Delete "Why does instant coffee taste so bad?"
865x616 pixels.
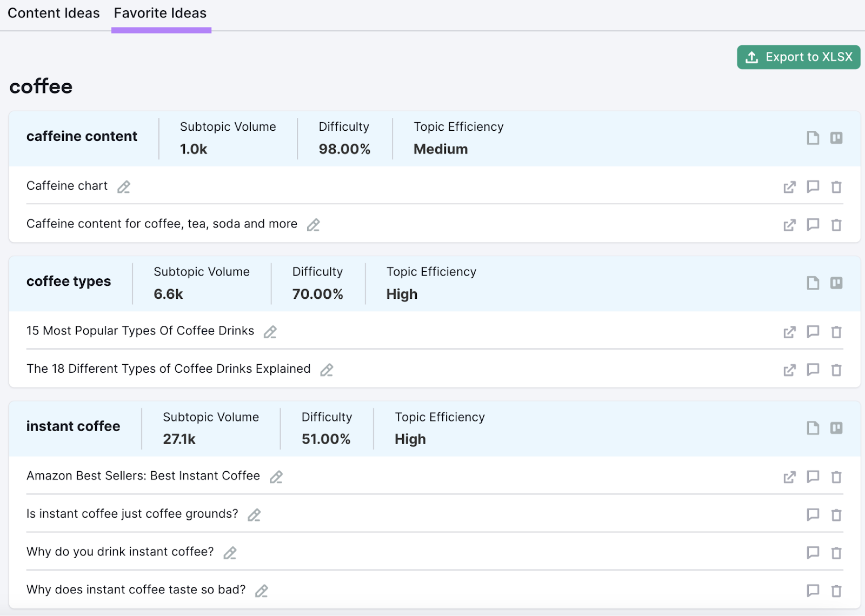click(x=836, y=591)
